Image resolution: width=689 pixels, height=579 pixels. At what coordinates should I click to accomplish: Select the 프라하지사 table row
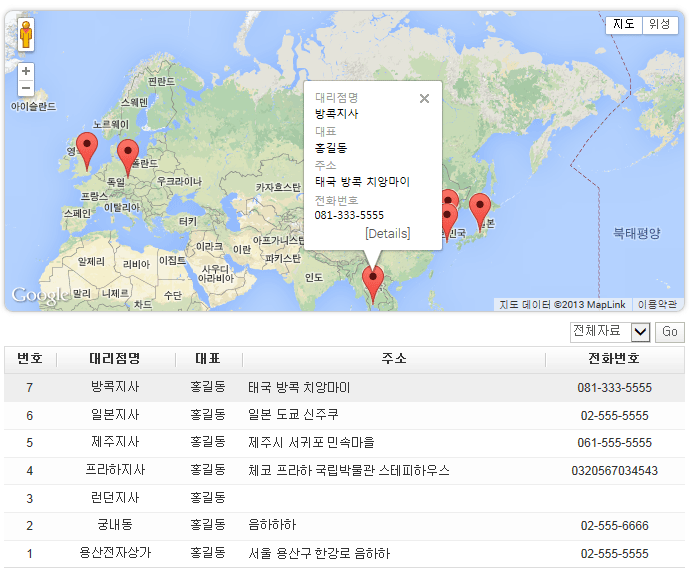coord(114,470)
